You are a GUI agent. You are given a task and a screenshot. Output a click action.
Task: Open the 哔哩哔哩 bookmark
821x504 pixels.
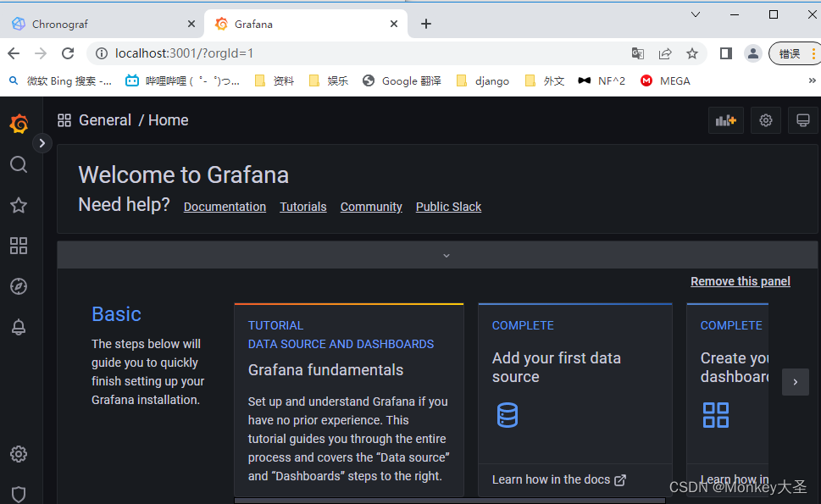coord(183,81)
